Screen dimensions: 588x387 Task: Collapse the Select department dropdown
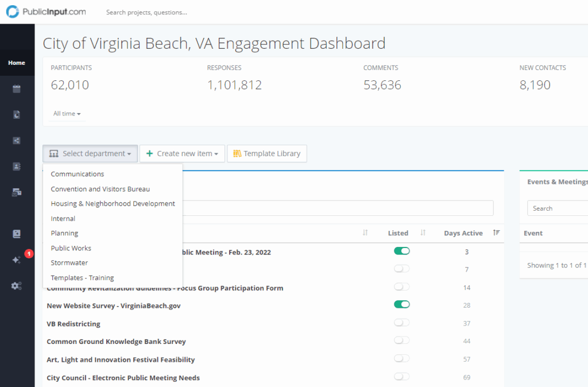coord(90,153)
